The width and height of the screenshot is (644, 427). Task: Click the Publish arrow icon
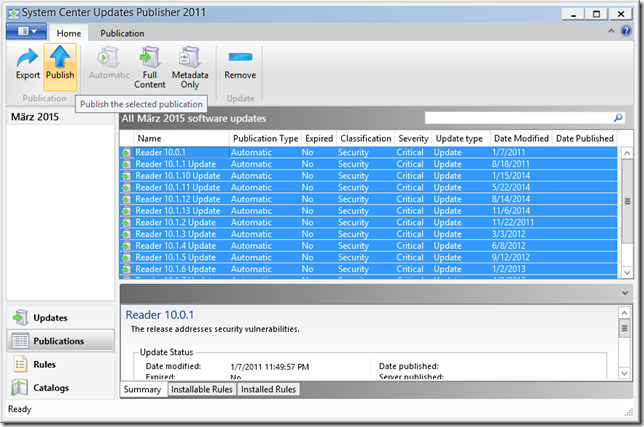[60, 56]
